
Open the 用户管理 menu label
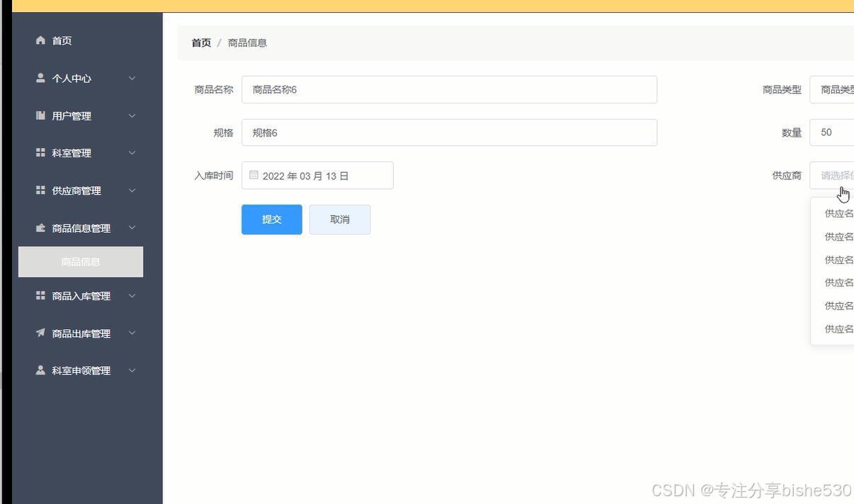[72, 116]
